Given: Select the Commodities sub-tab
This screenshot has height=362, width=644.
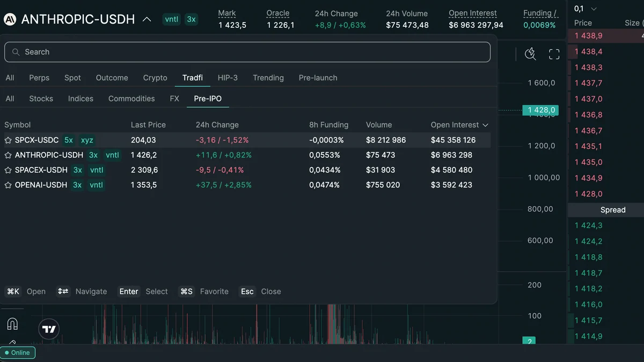Looking at the screenshot, I should (x=131, y=99).
